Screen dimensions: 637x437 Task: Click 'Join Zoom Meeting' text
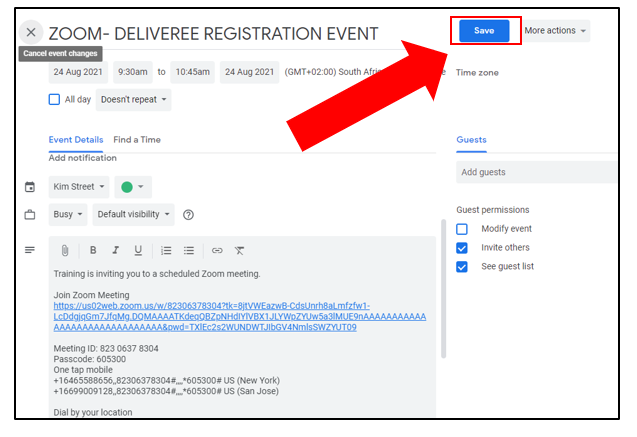click(91, 295)
